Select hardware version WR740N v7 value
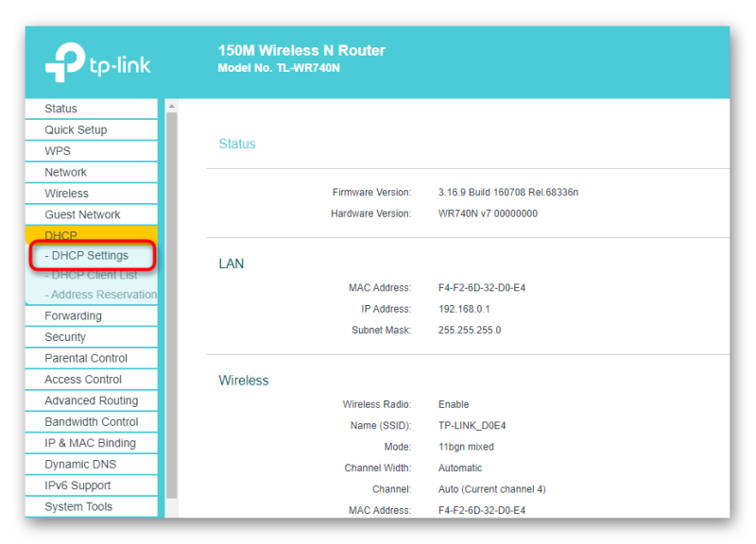Viewport: 756px width, 544px height. (488, 213)
